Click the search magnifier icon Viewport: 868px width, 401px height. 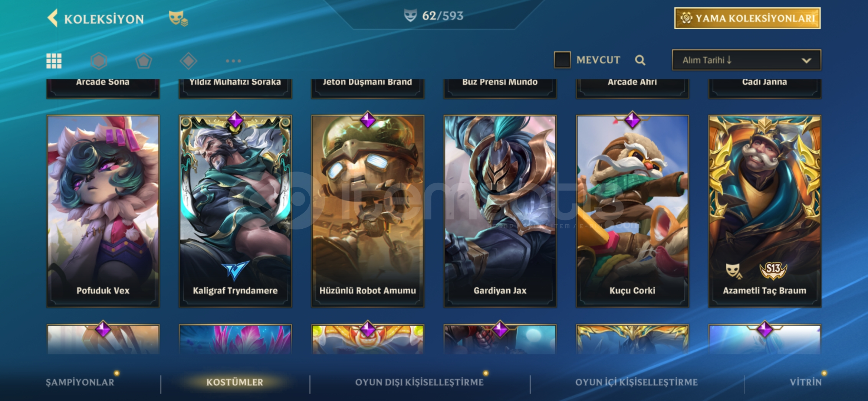[640, 60]
